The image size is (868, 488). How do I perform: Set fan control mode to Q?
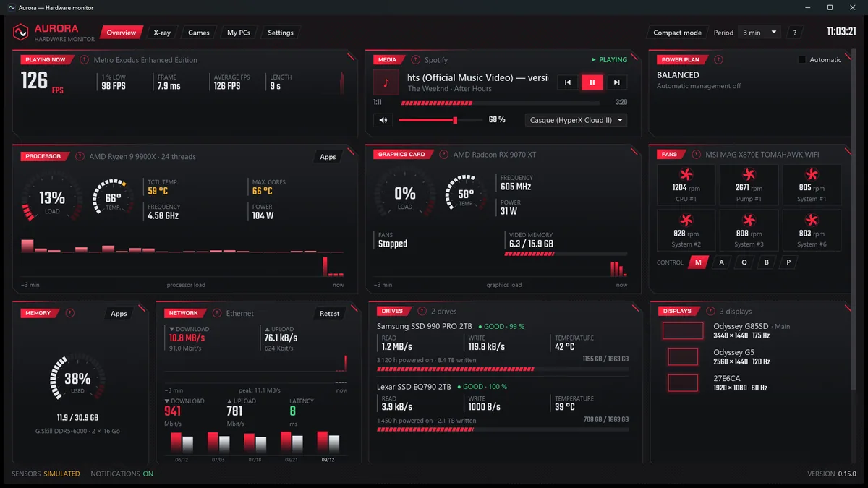[x=744, y=262]
